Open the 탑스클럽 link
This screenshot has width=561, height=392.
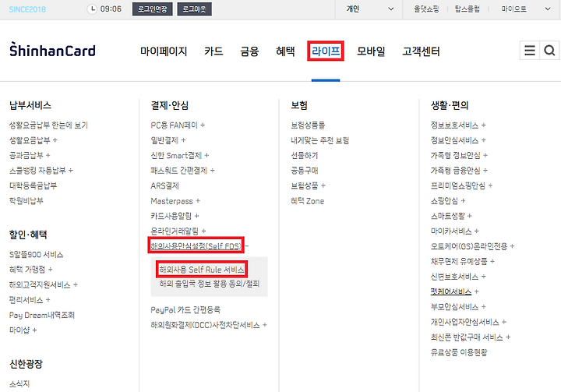467,9
